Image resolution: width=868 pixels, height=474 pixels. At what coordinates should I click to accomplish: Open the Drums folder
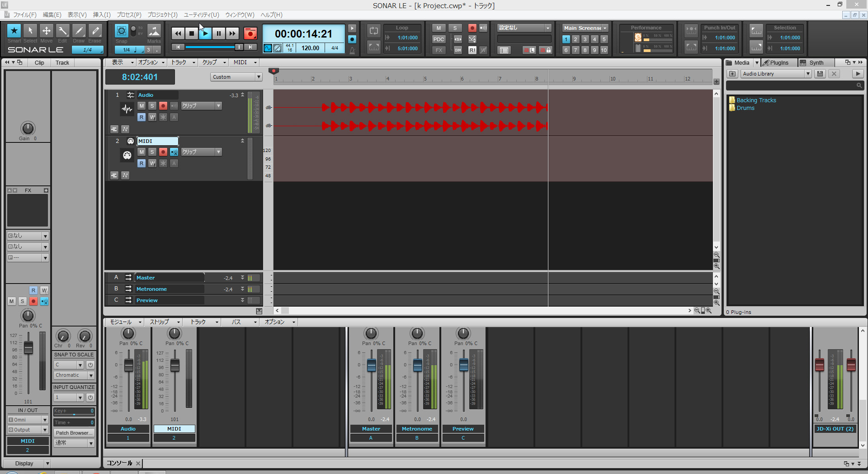pos(745,108)
